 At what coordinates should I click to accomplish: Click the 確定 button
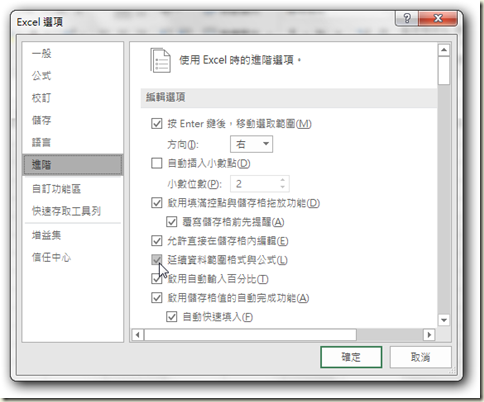[351, 357]
